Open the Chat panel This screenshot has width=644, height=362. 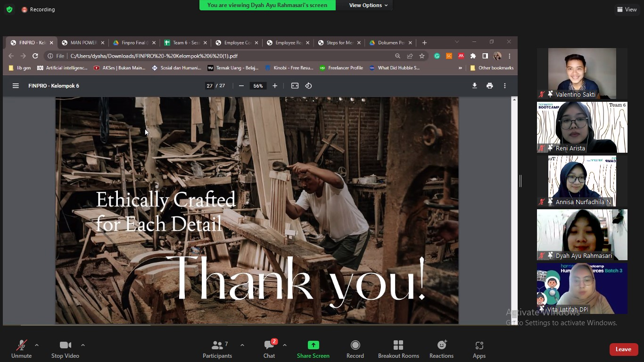click(x=269, y=349)
